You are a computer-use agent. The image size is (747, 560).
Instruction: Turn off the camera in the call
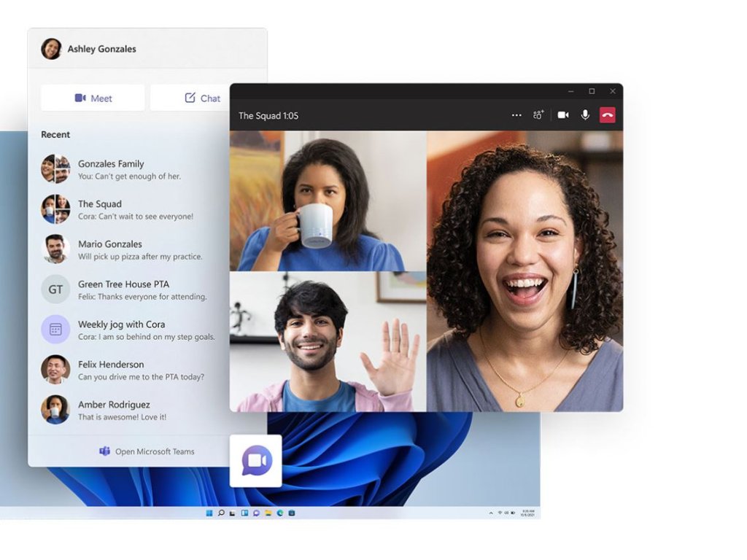pyautogui.click(x=562, y=115)
